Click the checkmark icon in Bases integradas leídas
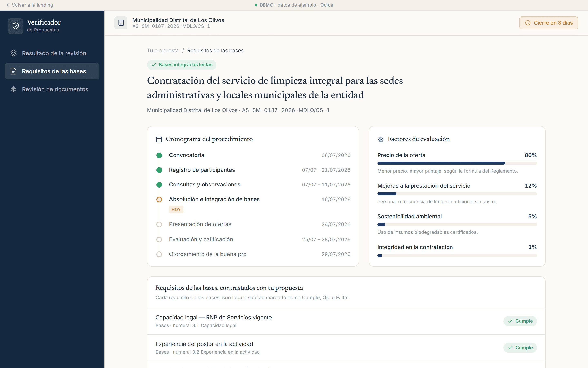The image size is (588, 368). click(154, 65)
